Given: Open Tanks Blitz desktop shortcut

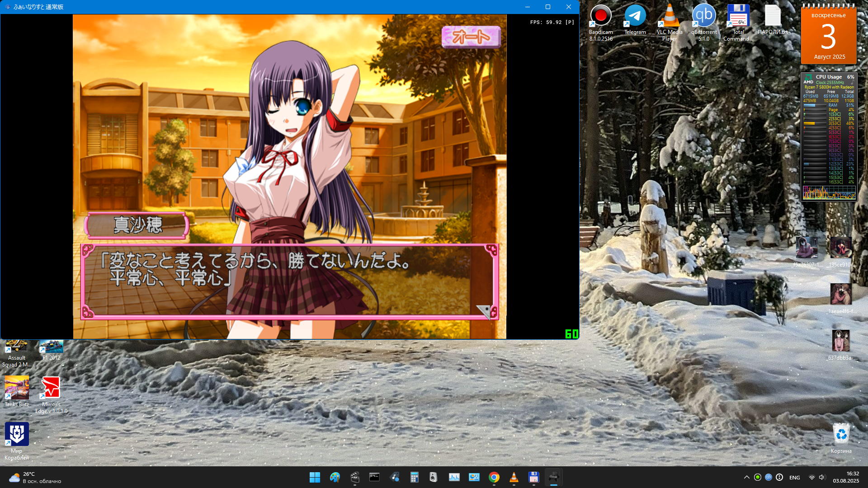Looking at the screenshot, I should pyautogui.click(x=17, y=391).
